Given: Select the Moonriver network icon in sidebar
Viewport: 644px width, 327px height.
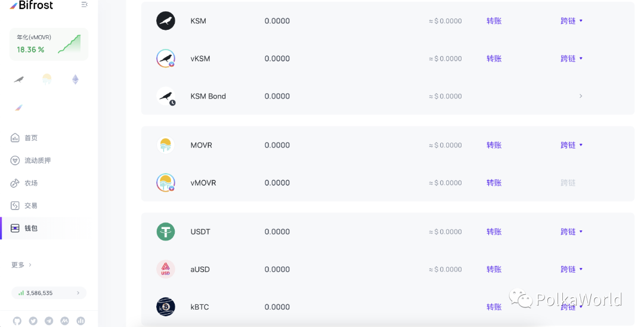Looking at the screenshot, I should tap(47, 79).
